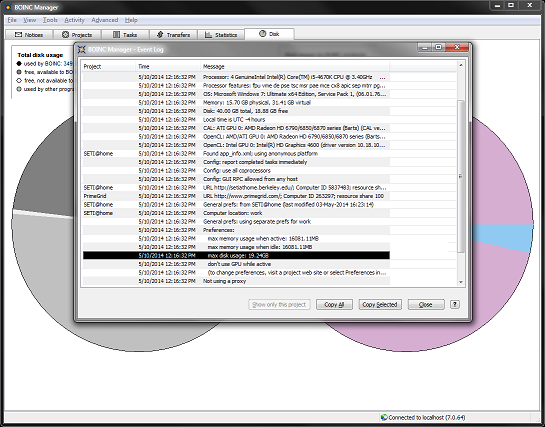The image size is (545, 427).
Task: Open the Advanced menu
Action: tap(105, 20)
